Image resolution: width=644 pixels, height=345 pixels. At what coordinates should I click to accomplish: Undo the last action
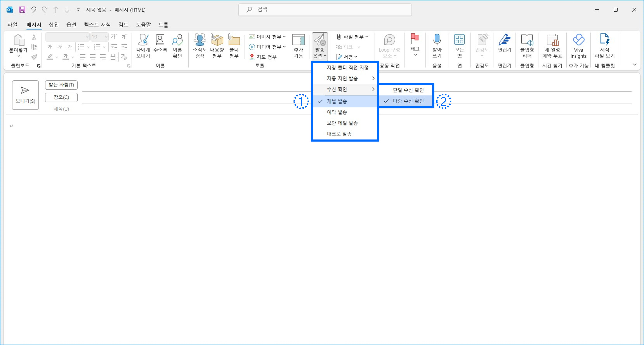[33, 10]
